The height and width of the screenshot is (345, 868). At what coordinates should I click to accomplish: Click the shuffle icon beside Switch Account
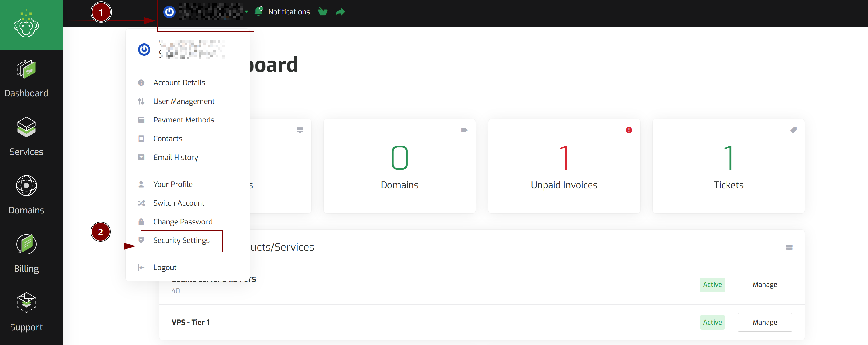pyautogui.click(x=141, y=203)
